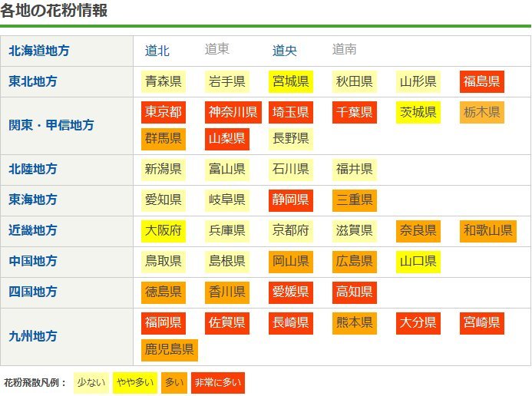This screenshot has width=532, height=396.
Task: Go to the 九州地方 region heading
Action: tap(32, 336)
